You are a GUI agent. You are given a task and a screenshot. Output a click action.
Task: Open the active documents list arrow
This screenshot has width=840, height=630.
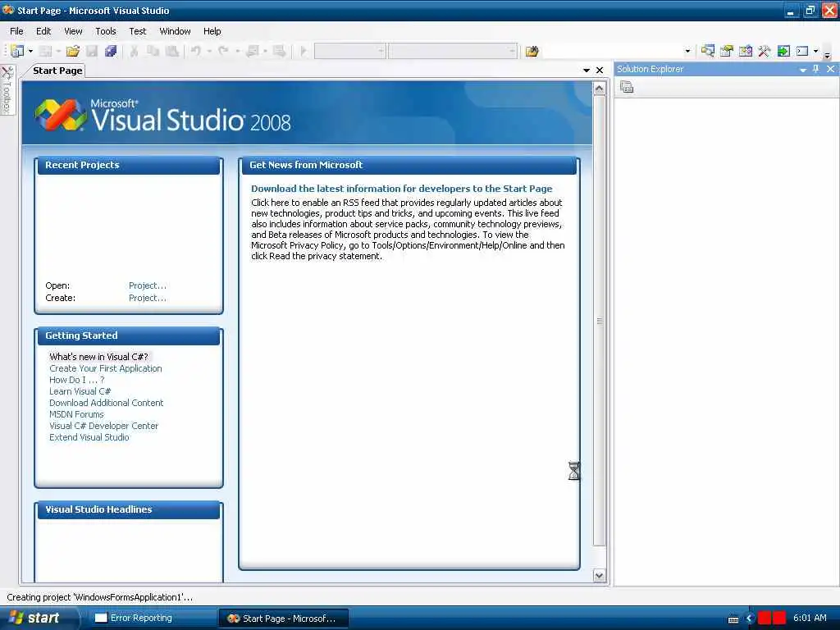point(587,71)
